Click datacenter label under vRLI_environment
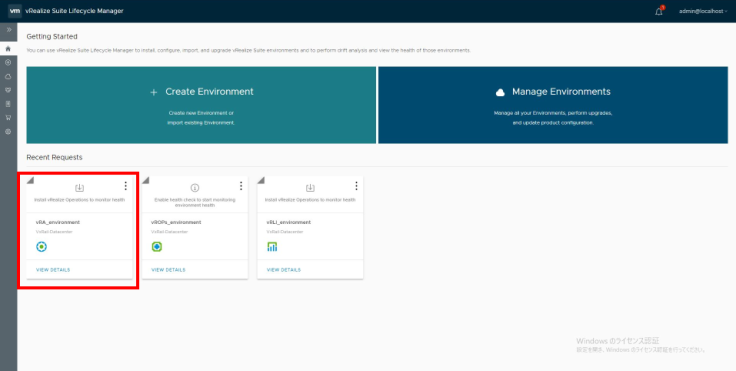Image resolution: width=736 pixels, height=371 pixels. click(x=285, y=232)
